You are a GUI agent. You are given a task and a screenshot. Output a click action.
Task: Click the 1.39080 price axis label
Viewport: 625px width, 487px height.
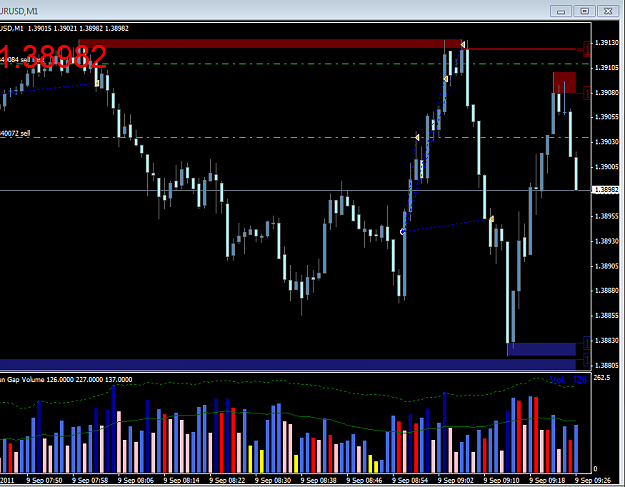coord(607,92)
